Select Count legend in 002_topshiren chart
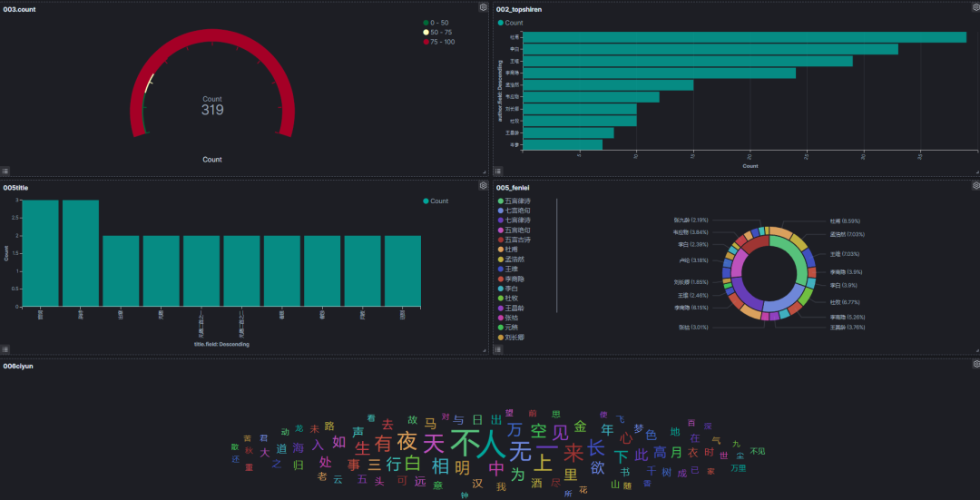 511,23
